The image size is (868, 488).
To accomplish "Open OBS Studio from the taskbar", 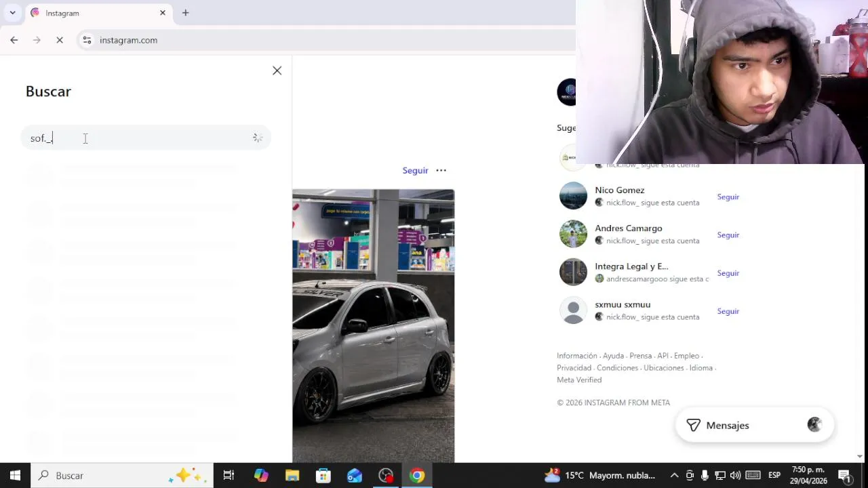I will point(386,475).
